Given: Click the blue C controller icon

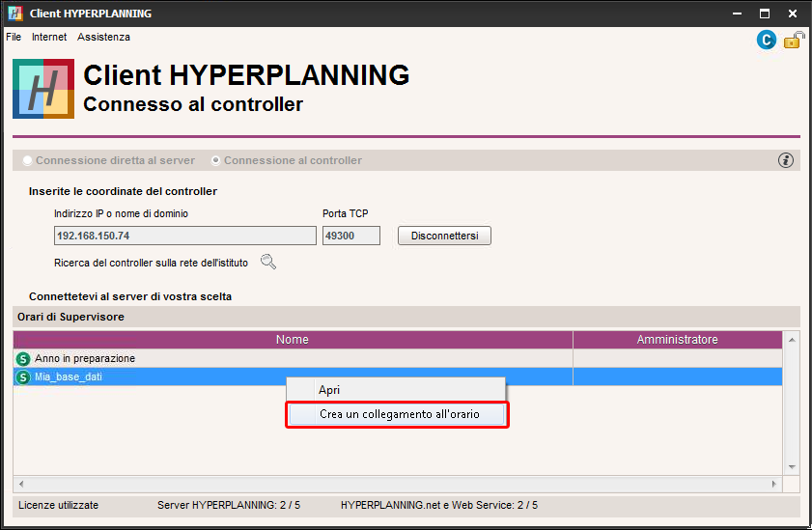Looking at the screenshot, I should pyautogui.click(x=766, y=40).
